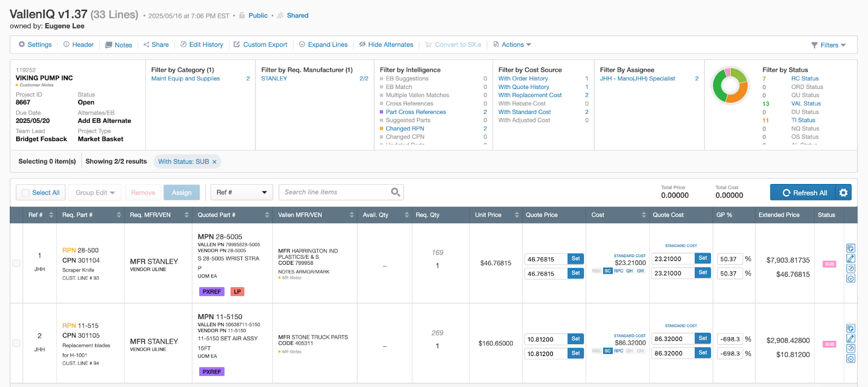The width and height of the screenshot is (868, 387).
Task: Click the gear icon beside Refresh All
Action: pos(843,193)
